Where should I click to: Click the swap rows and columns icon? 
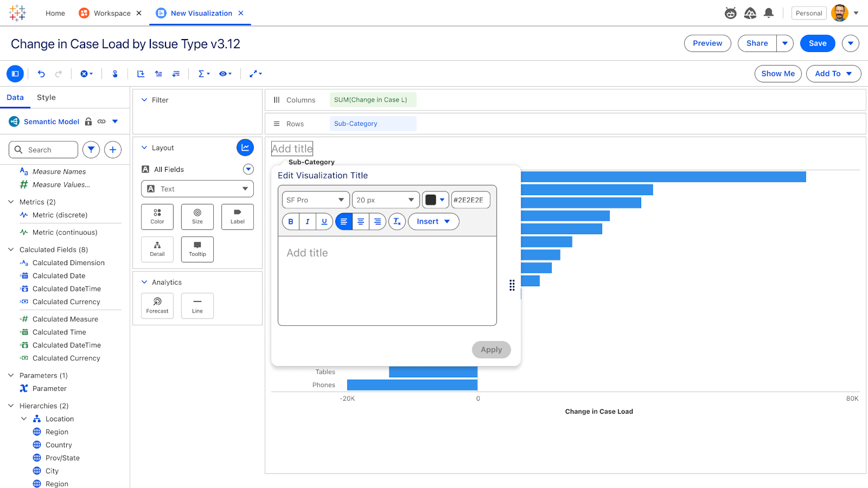[141, 74]
